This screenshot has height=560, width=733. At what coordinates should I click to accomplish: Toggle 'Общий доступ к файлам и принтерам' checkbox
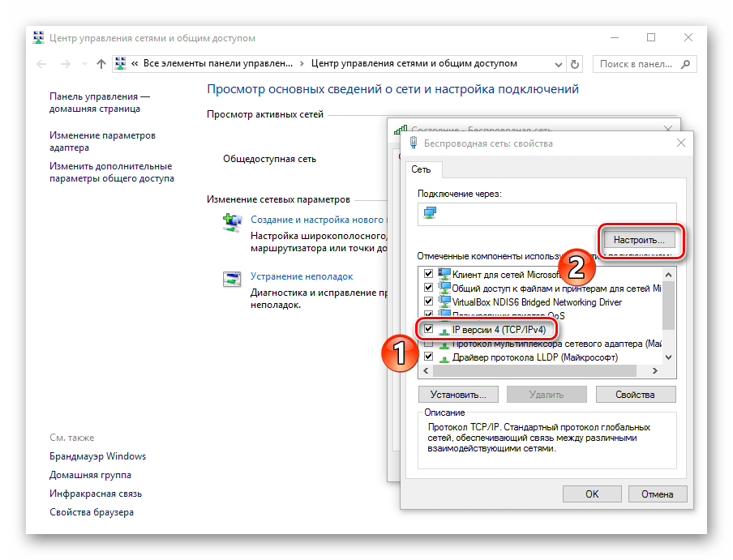[x=428, y=287]
